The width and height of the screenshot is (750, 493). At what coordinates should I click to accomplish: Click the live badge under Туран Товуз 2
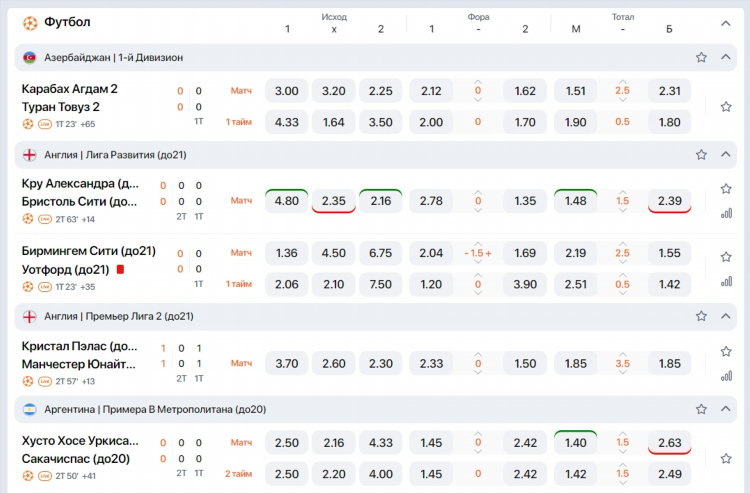pos(45,124)
